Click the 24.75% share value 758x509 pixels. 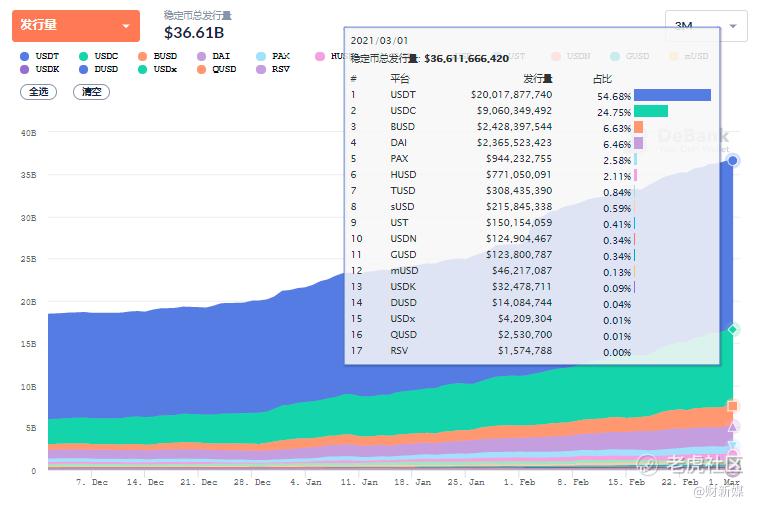pyautogui.click(x=614, y=112)
